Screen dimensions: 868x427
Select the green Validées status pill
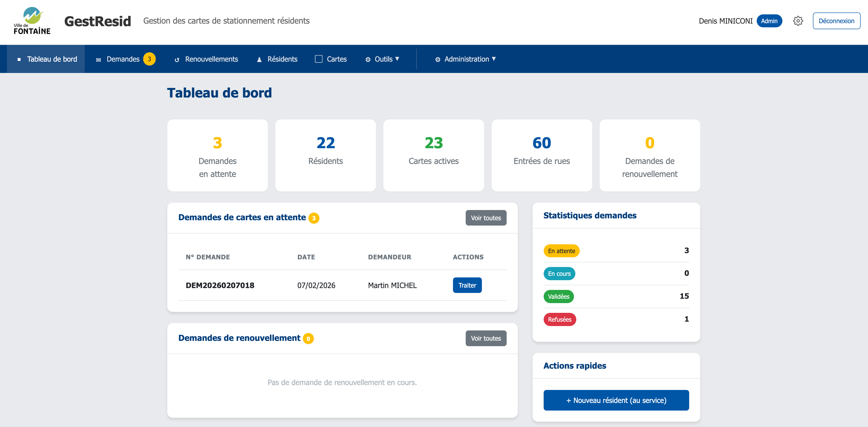[x=558, y=296]
